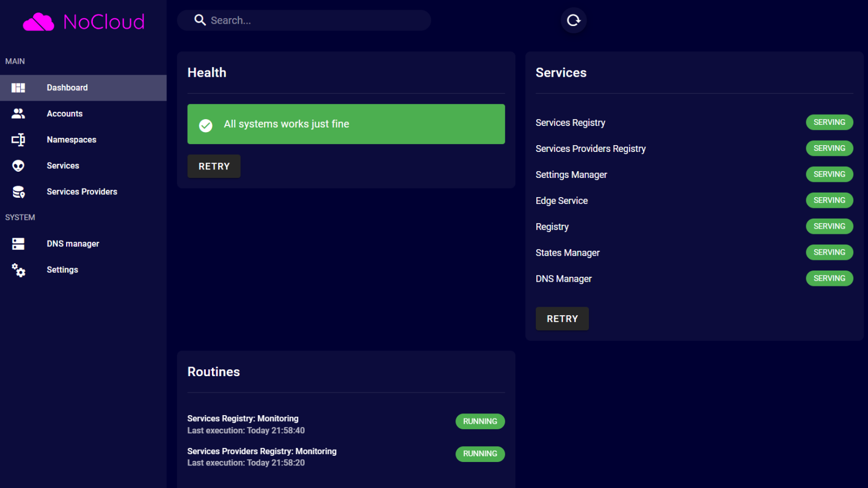Click the green All systems status banner
The width and height of the screenshot is (868, 488).
click(x=346, y=124)
